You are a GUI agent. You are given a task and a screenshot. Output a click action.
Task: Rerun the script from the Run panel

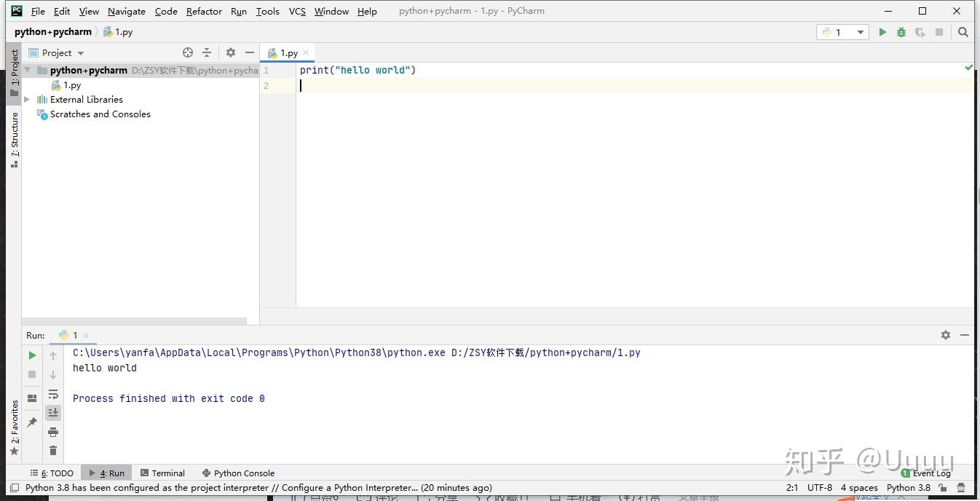[32, 355]
